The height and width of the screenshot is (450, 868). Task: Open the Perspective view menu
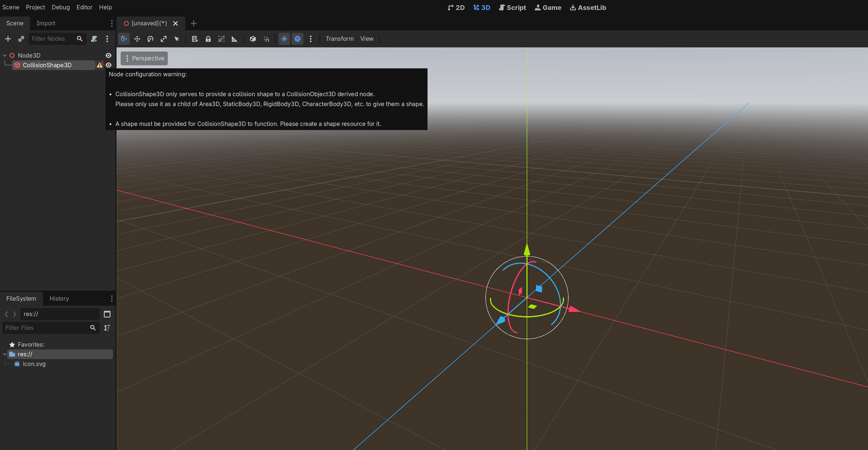[x=144, y=58]
